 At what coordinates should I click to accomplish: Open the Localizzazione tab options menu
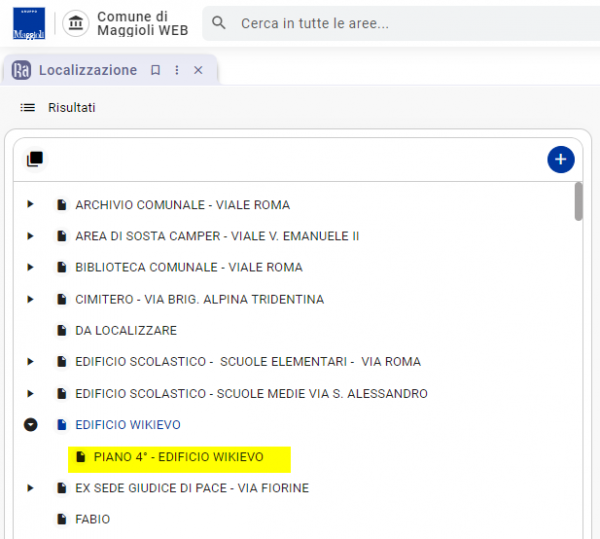[177, 70]
